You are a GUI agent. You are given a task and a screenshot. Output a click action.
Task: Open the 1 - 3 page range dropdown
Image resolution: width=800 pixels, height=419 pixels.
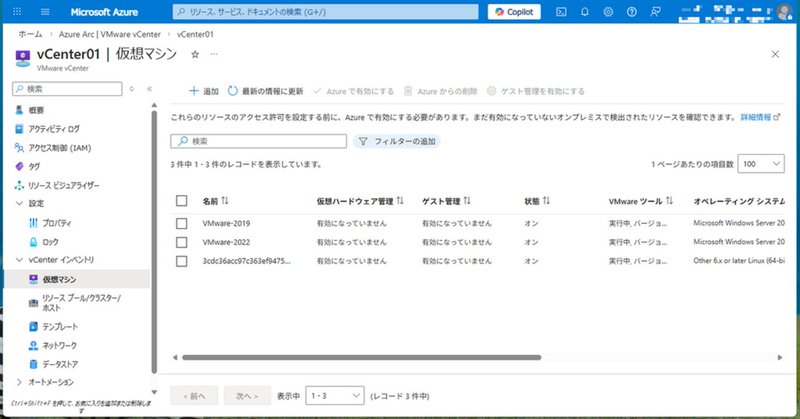(335, 396)
